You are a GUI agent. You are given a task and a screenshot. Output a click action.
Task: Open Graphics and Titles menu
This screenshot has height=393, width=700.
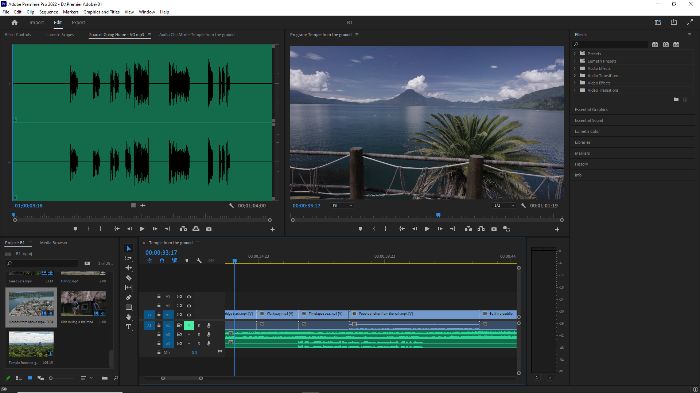pos(101,12)
